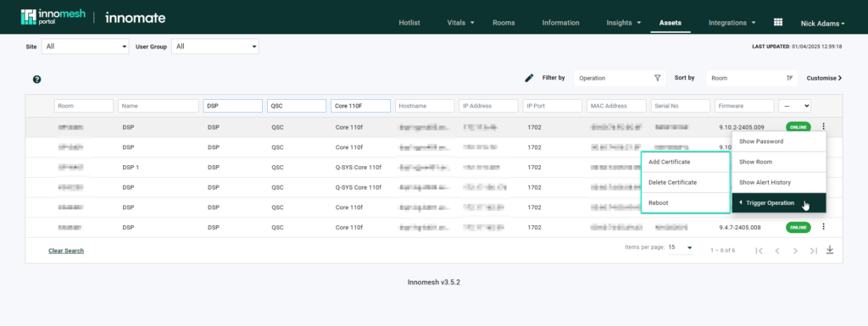Click the Innomesh portal logo
Viewport: 868px width, 326px height.
[53, 17]
